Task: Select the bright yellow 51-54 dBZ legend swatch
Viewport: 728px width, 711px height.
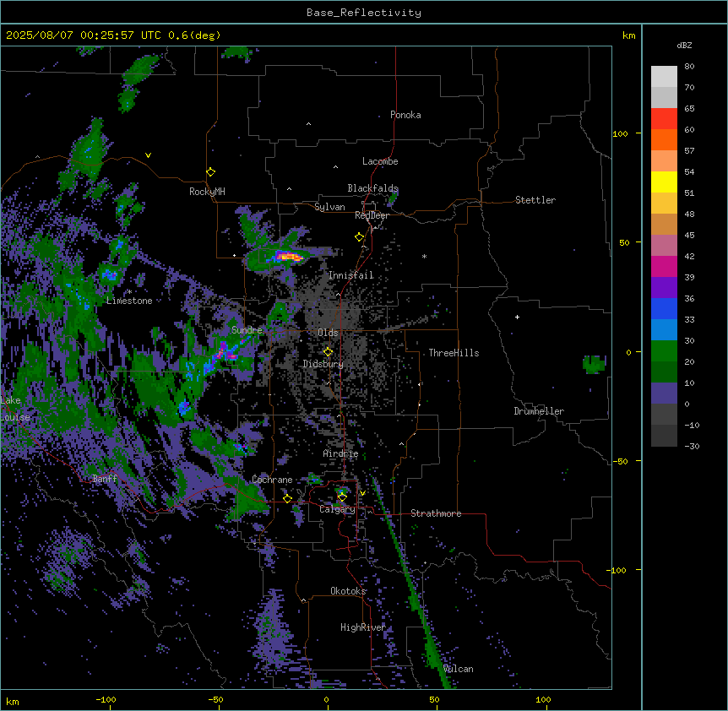Action: click(664, 182)
